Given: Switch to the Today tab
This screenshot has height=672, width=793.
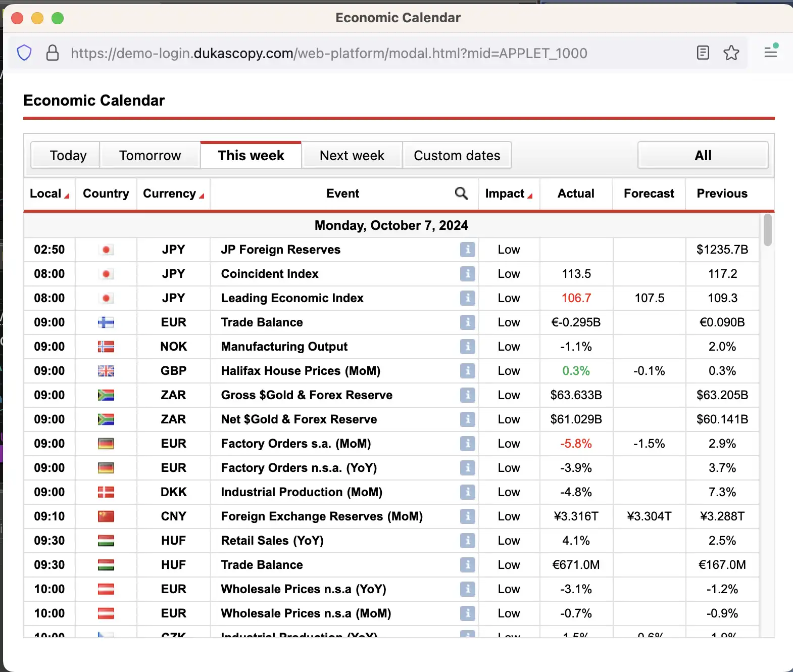Looking at the screenshot, I should (68, 156).
